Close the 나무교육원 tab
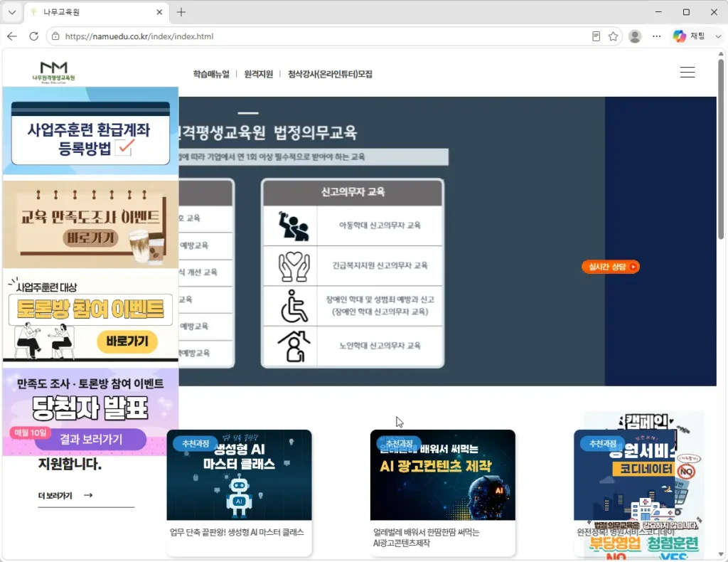Image resolution: width=728 pixels, height=562 pixels. [x=159, y=13]
